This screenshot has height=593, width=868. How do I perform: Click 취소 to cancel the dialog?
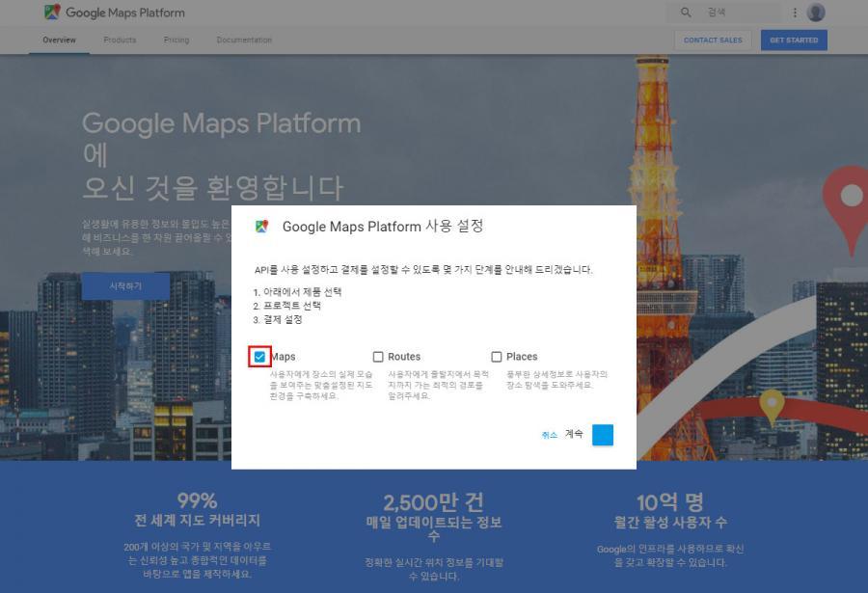click(x=549, y=435)
